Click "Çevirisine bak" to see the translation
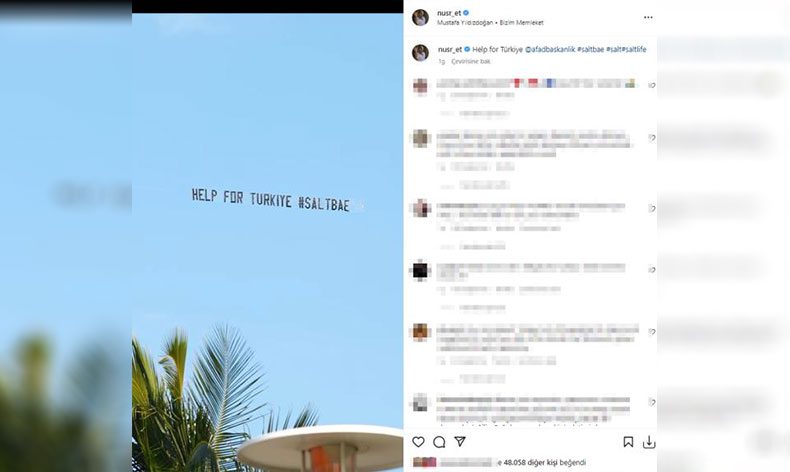The width and height of the screenshot is (790, 472). click(x=471, y=61)
